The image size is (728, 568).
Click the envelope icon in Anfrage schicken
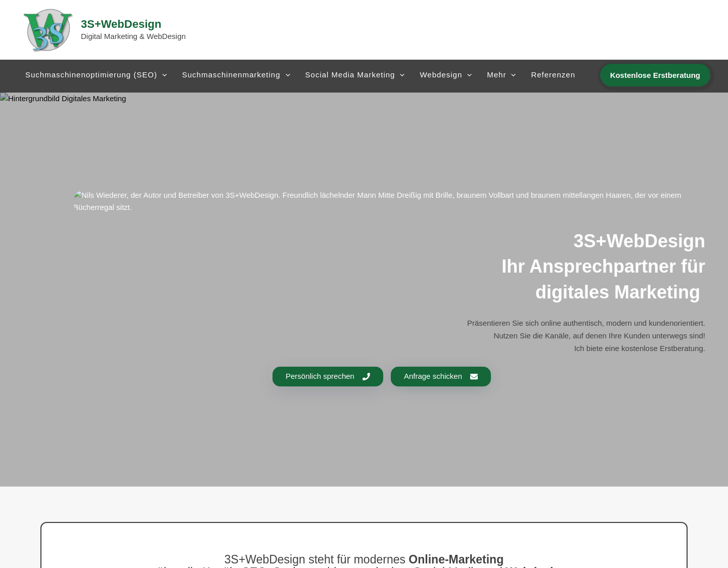(474, 377)
